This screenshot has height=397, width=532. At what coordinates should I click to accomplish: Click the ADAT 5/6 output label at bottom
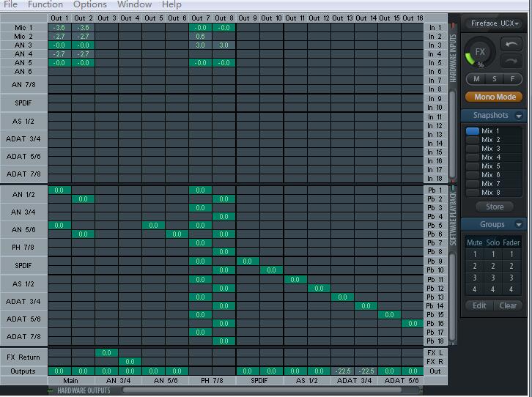(x=402, y=381)
